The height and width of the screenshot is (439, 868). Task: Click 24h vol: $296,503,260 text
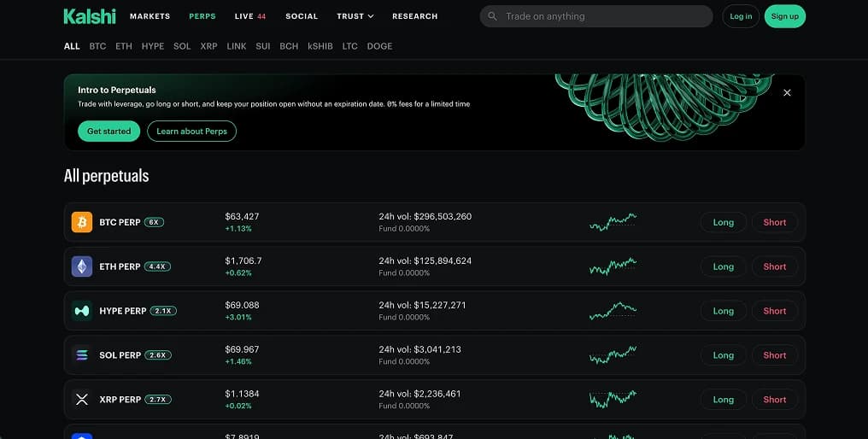coord(425,216)
